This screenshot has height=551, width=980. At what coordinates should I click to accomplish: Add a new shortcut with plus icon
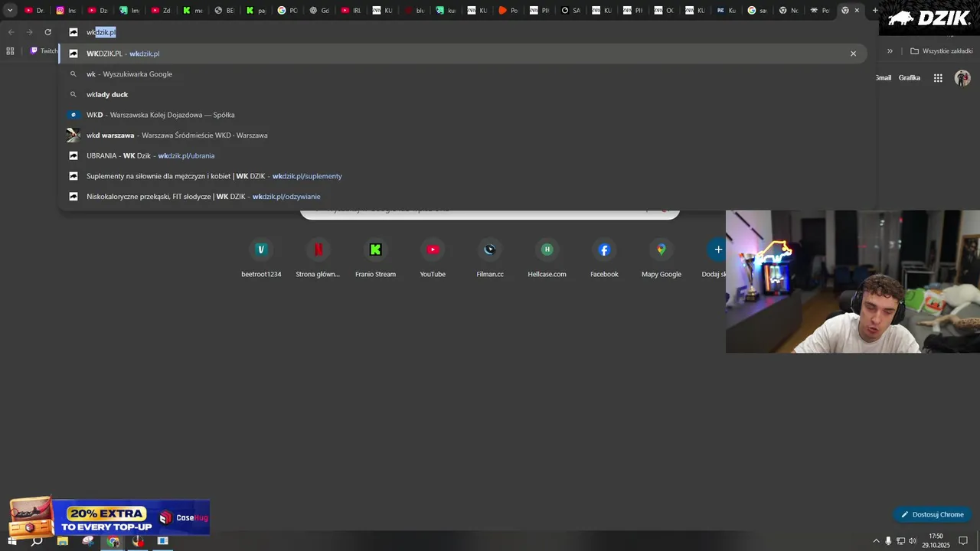(717, 249)
